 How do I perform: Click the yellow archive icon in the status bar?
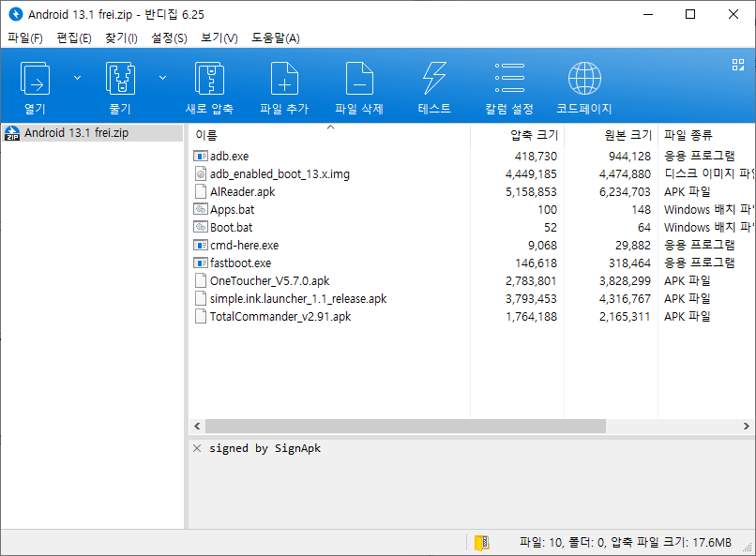click(x=482, y=543)
